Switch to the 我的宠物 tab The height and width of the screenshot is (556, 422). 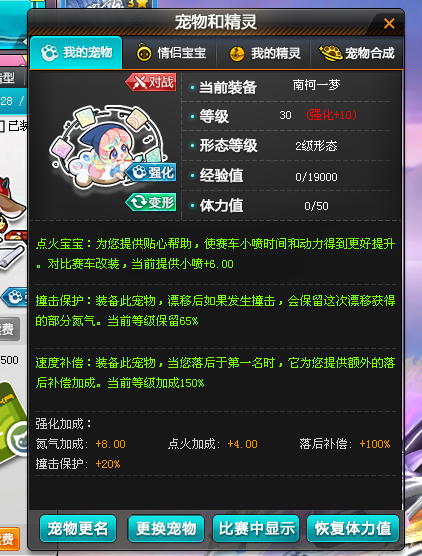tap(76, 53)
